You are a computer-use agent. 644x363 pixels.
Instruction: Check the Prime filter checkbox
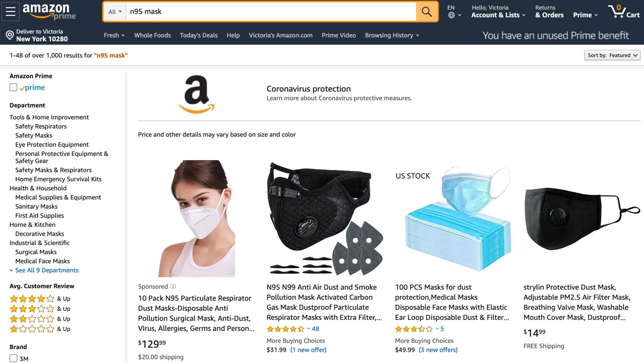pos(13,87)
